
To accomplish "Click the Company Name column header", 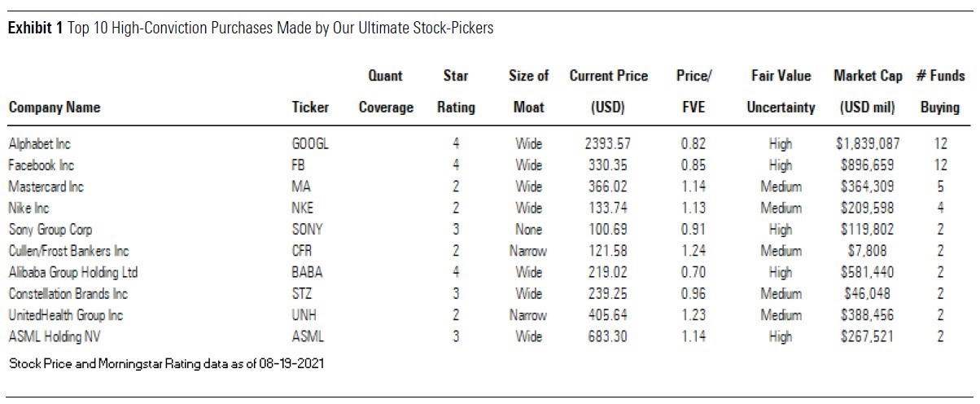I will [x=55, y=108].
